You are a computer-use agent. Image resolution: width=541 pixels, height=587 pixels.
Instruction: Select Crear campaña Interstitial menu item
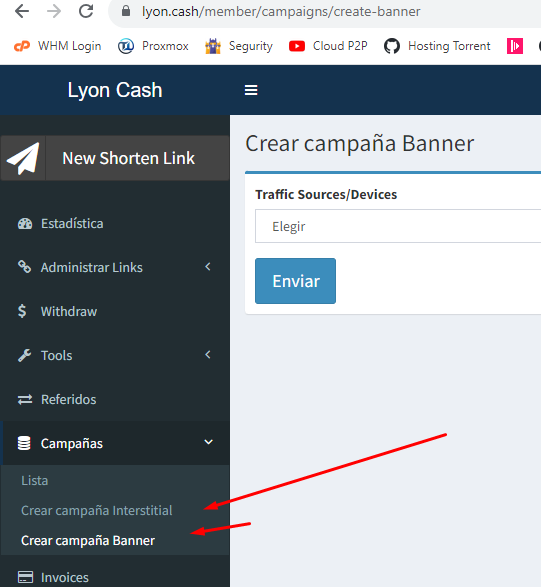click(x=97, y=511)
